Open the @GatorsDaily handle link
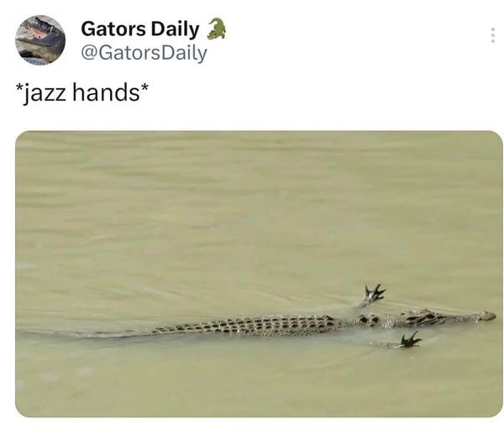 pyautogui.click(x=144, y=53)
